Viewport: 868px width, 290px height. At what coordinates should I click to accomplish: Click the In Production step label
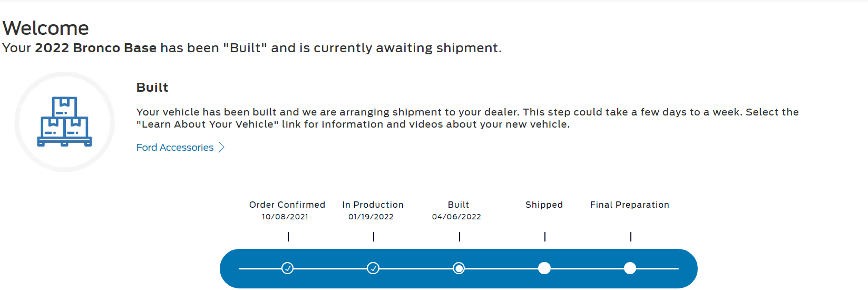pos(373,205)
